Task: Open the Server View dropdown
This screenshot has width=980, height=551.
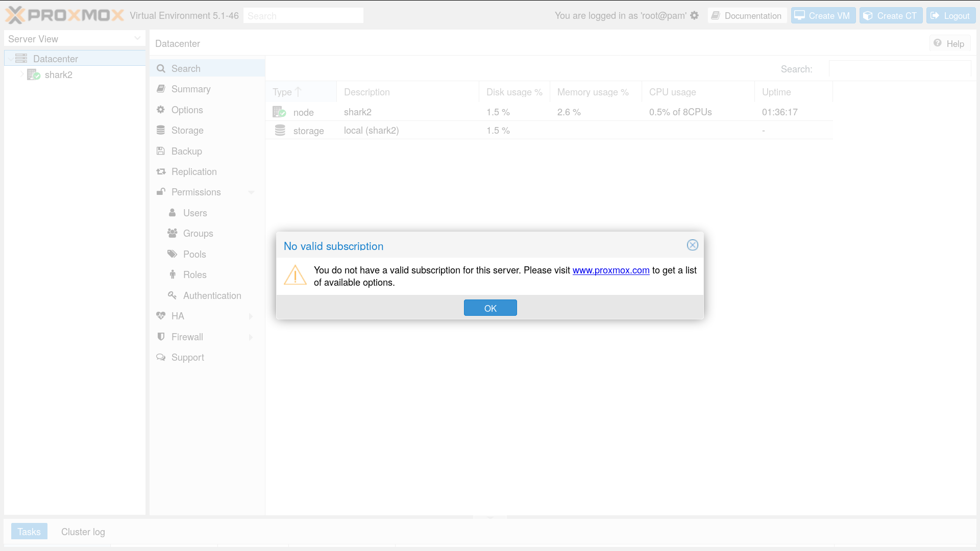Action: pos(137,39)
